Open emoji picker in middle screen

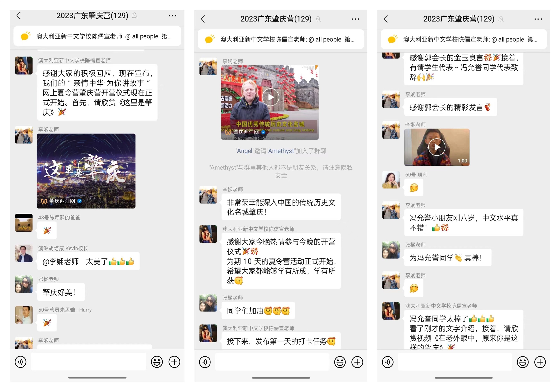coord(340,362)
